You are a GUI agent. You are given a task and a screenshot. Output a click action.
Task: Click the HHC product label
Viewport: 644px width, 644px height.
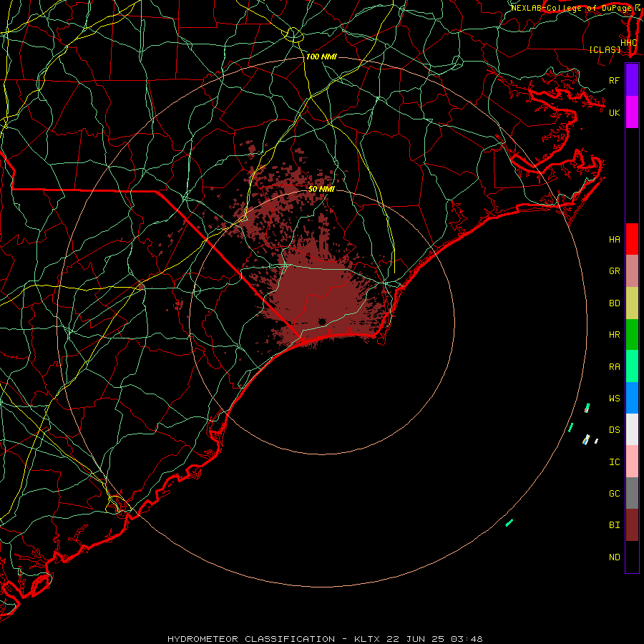pyautogui.click(x=628, y=43)
